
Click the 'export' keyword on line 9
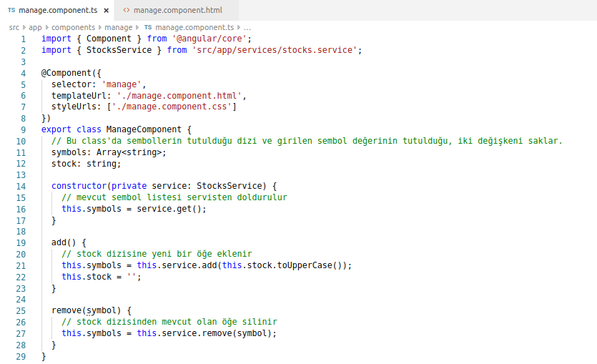(x=56, y=129)
